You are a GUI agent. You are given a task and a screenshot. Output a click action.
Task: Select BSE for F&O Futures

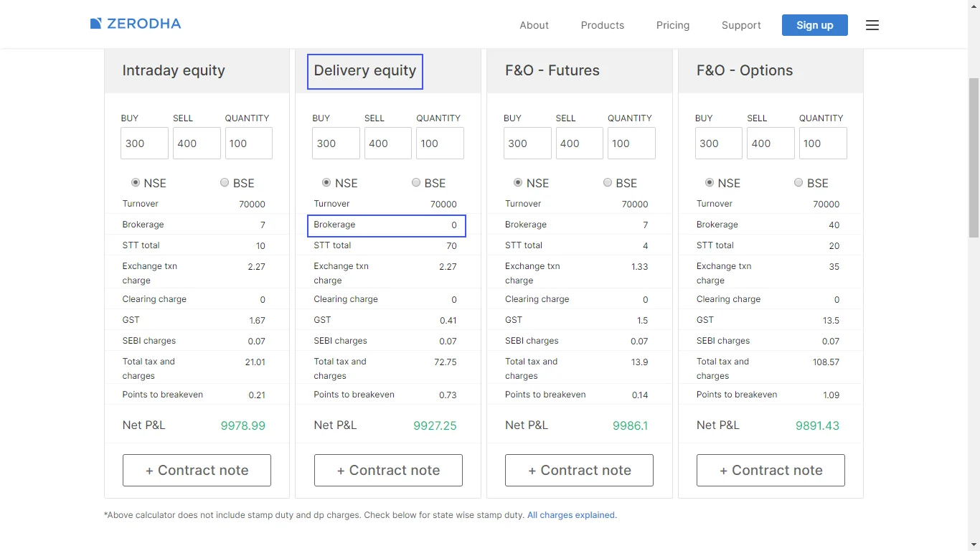608,183
